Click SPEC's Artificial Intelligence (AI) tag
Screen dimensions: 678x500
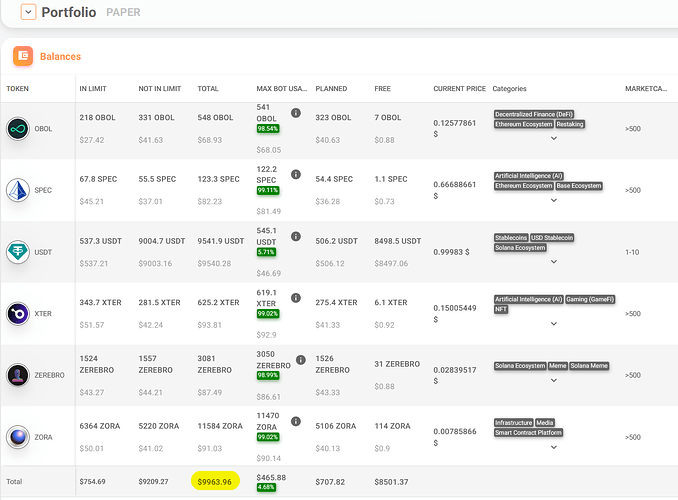point(529,176)
